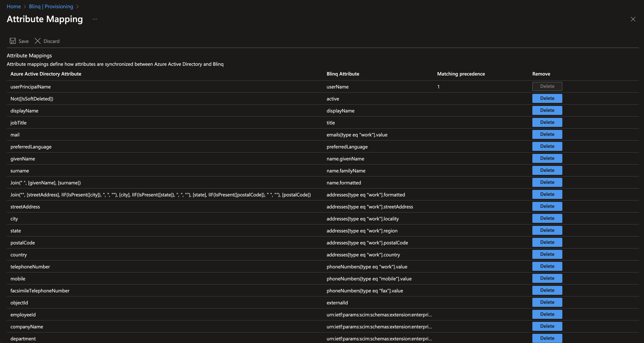
Task: Click the externalId Blinq attribute
Action: (x=337, y=303)
